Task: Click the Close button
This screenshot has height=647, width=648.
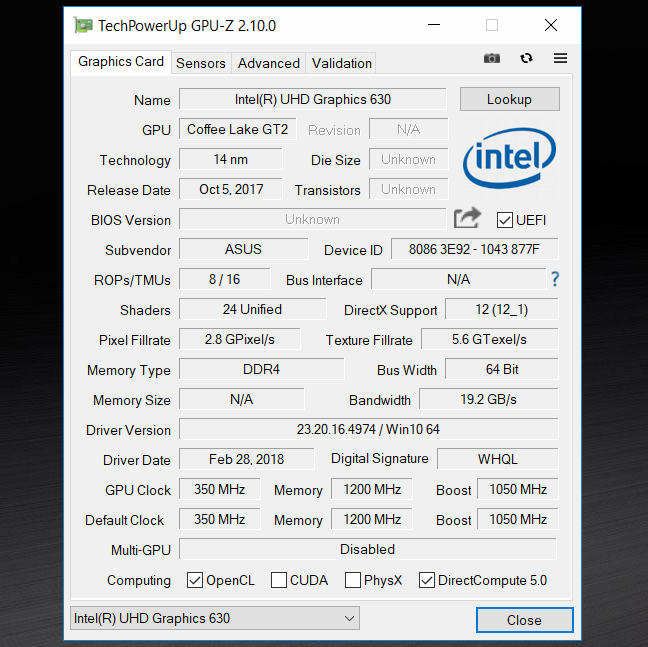Action: coord(524,620)
